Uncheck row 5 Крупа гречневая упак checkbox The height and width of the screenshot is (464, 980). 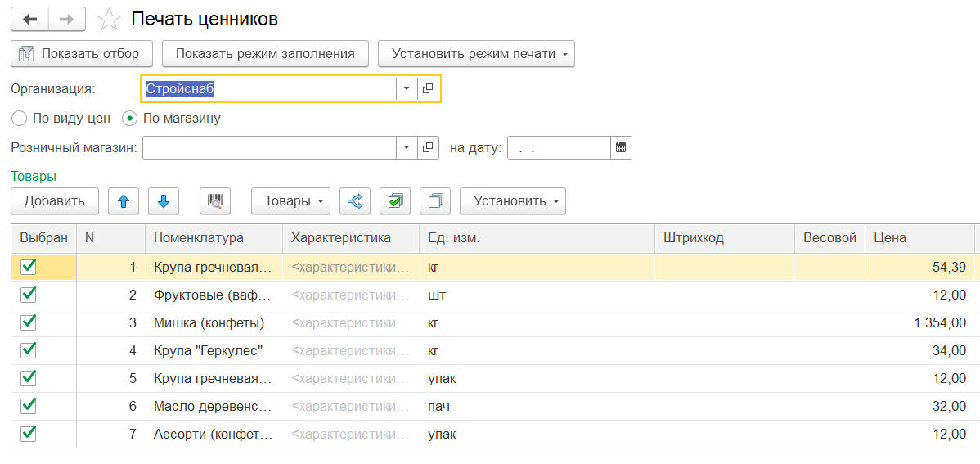(29, 378)
